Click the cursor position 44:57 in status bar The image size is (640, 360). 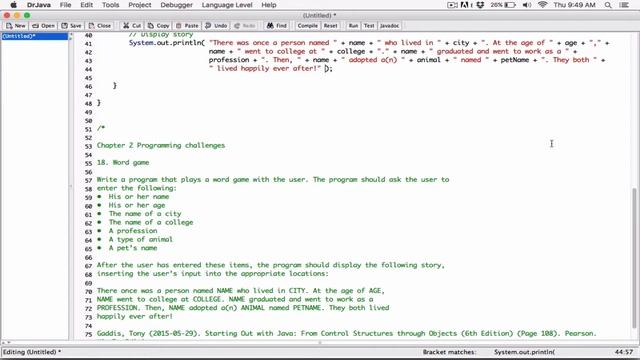624,352
